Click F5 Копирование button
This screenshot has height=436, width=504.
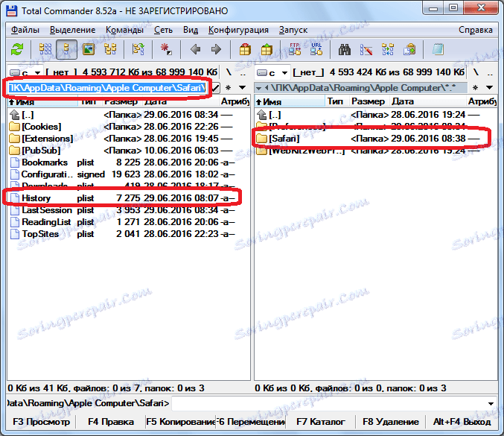tap(181, 422)
